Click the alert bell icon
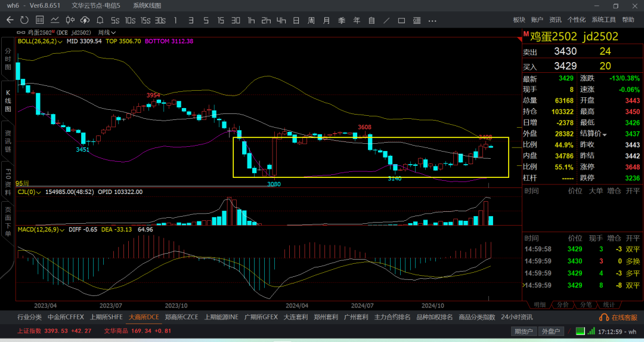 click(101, 20)
